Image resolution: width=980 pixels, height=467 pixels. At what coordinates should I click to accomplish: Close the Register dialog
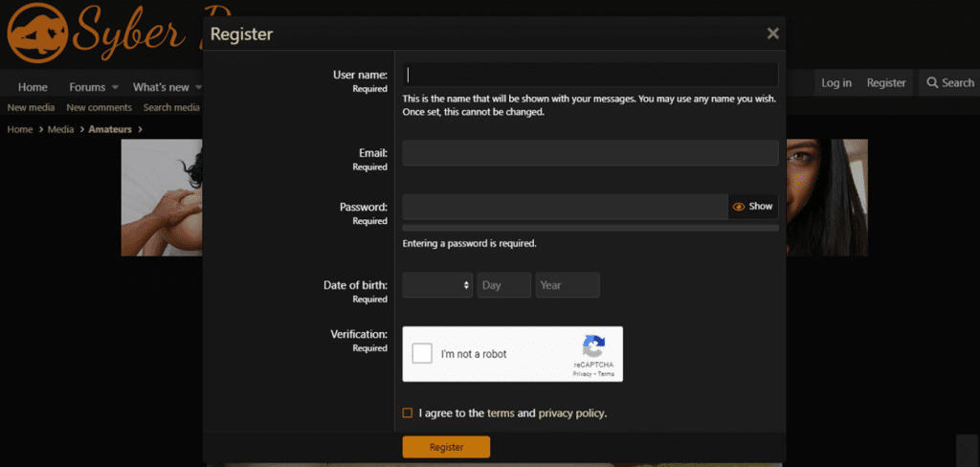click(x=773, y=33)
